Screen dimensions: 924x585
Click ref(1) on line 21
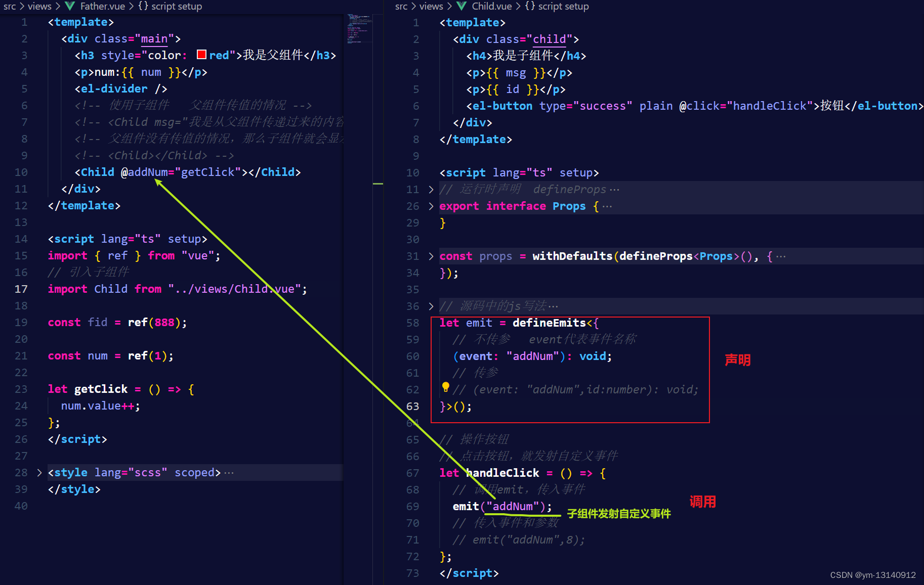[148, 356]
